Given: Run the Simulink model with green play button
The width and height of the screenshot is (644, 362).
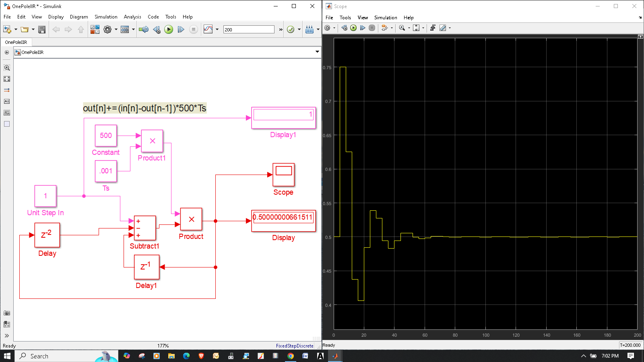Looking at the screenshot, I should pos(169,29).
